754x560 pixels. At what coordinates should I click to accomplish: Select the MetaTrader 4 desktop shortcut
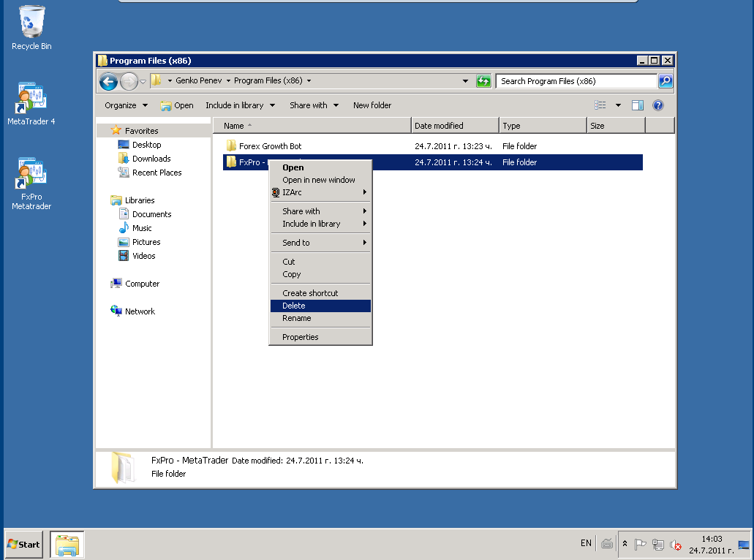point(31,104)
